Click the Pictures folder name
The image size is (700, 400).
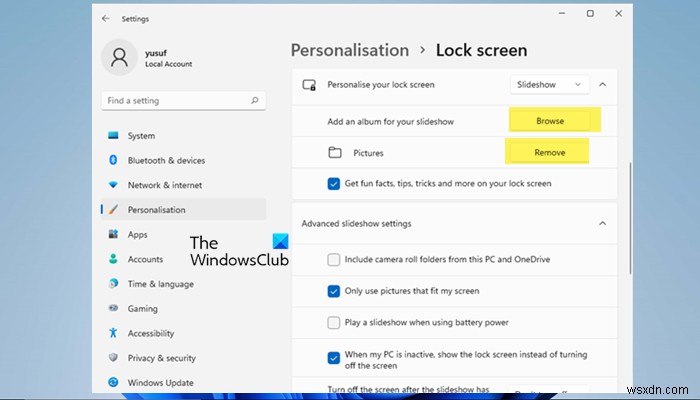click(x=368, y=153)
